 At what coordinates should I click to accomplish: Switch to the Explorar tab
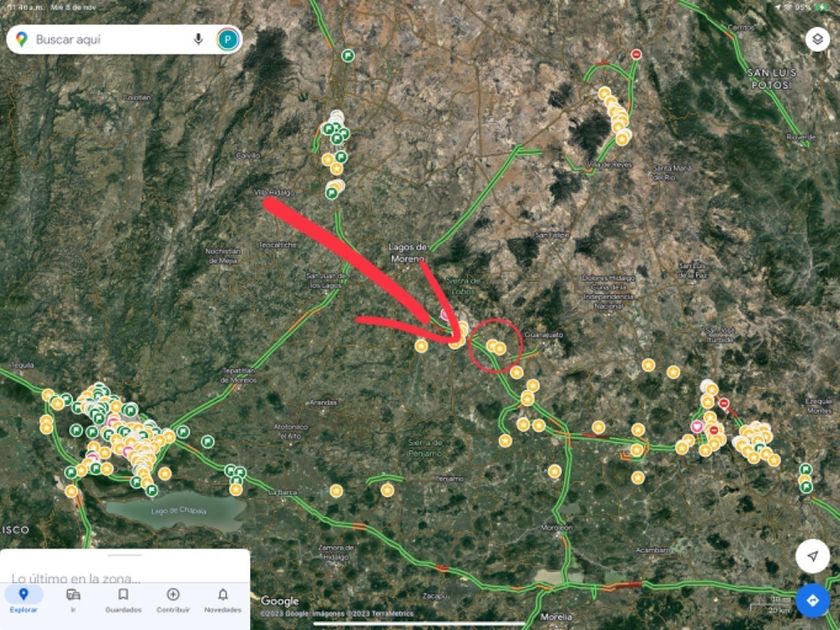tap(23, 599)
